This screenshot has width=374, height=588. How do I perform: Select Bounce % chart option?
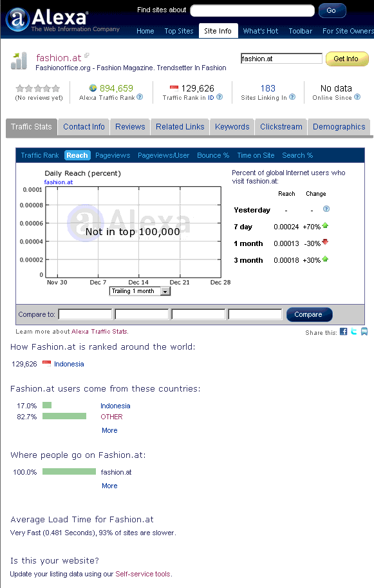213,155
